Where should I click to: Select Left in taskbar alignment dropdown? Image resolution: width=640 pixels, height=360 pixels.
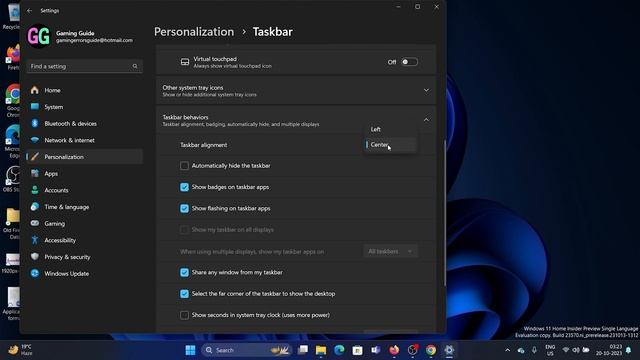(x=390, y=129)
